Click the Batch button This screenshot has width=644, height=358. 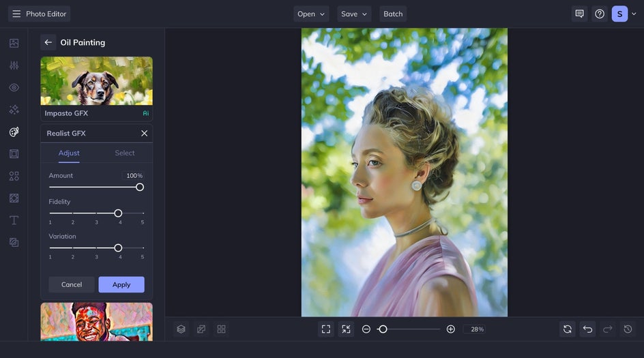pyautogui.click(x=393, y=14)
